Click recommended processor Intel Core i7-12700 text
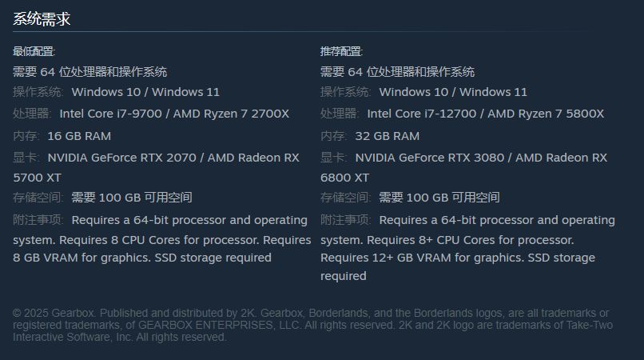This screenshot has height=360, width=644. point(422,114)
